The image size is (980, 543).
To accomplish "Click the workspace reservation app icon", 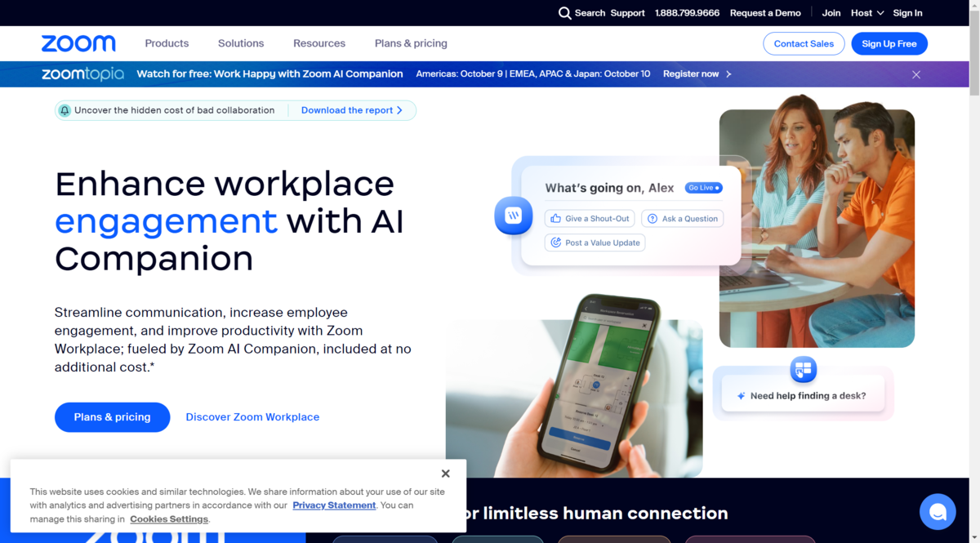I will [804, 369].
